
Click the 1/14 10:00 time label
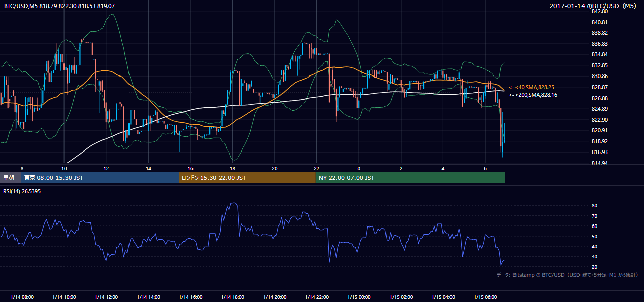click(64, 297)
